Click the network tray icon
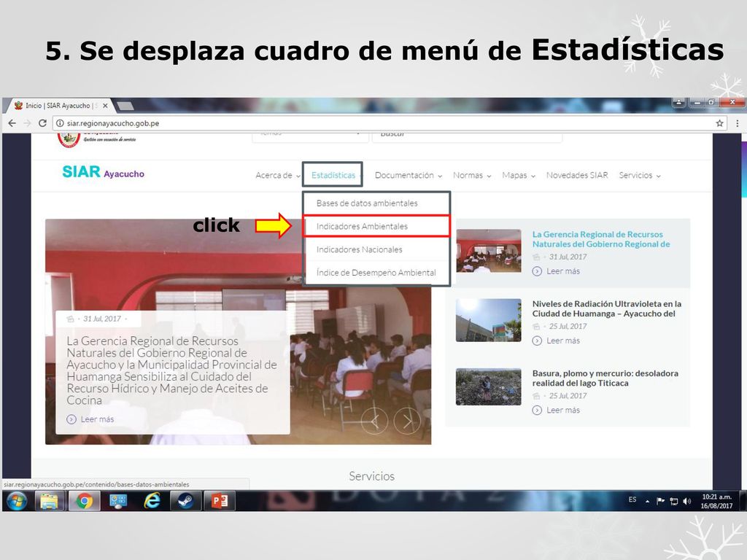 coord(673,501)
